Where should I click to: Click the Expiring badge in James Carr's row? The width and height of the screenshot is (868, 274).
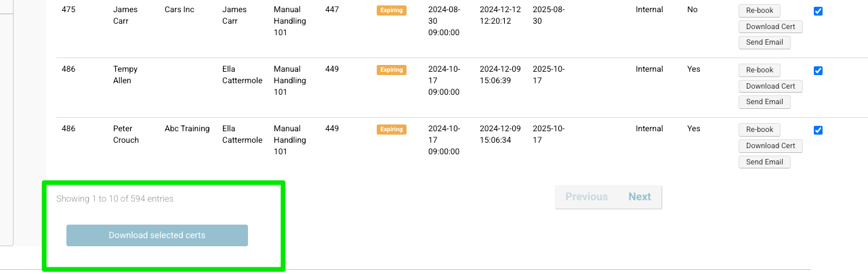coord(392,10)
